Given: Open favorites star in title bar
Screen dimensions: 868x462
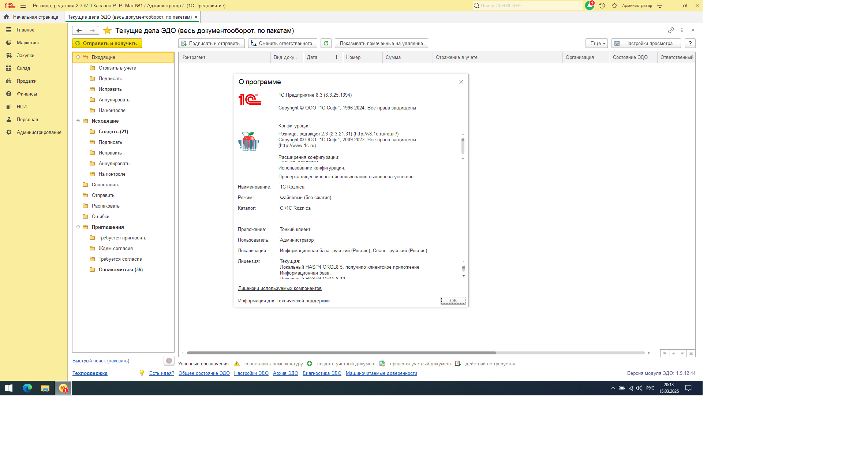Looking at the screenshot, I should pyautogui.click(x=614, y=5).
